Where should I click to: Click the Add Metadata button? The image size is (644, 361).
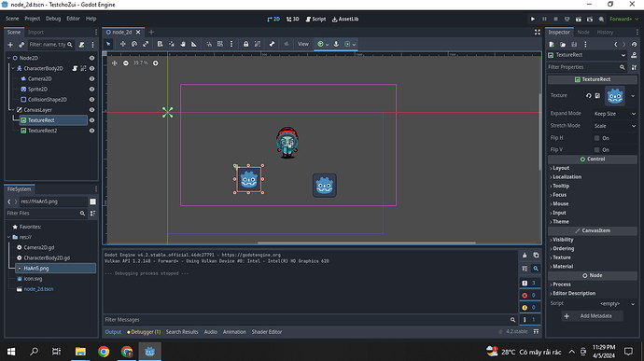tap(593, 316)
